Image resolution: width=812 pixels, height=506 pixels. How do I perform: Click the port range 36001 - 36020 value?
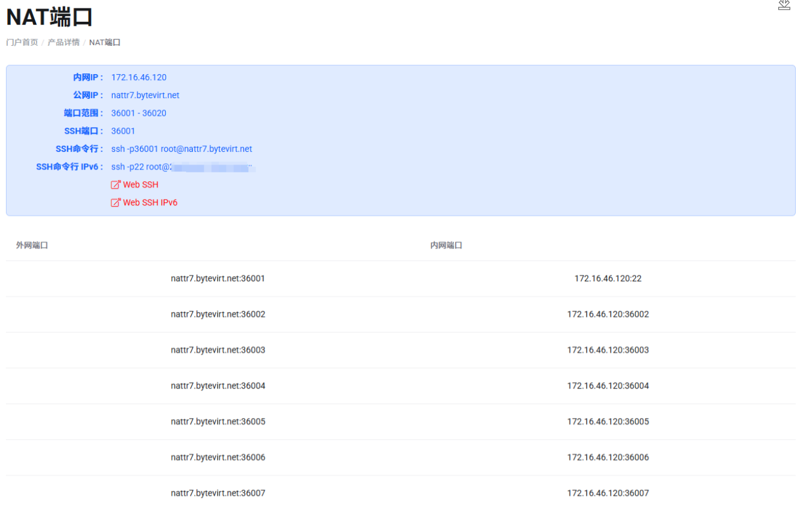coord(139,113)
